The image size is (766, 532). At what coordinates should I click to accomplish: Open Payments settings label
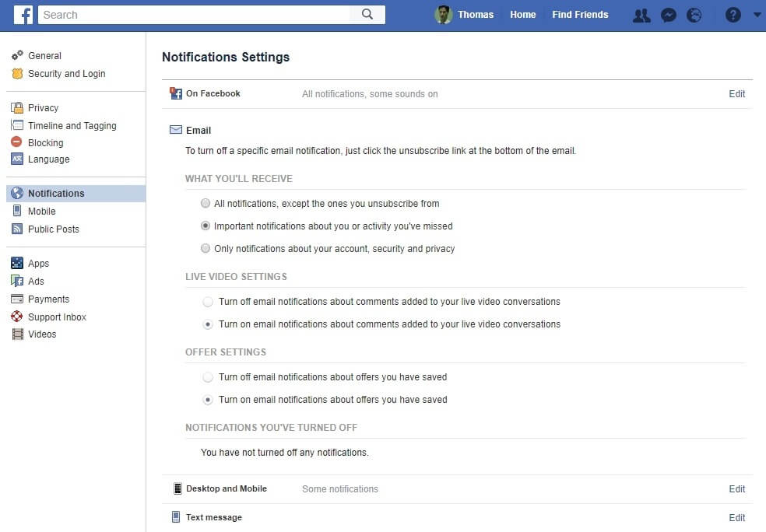48,299
